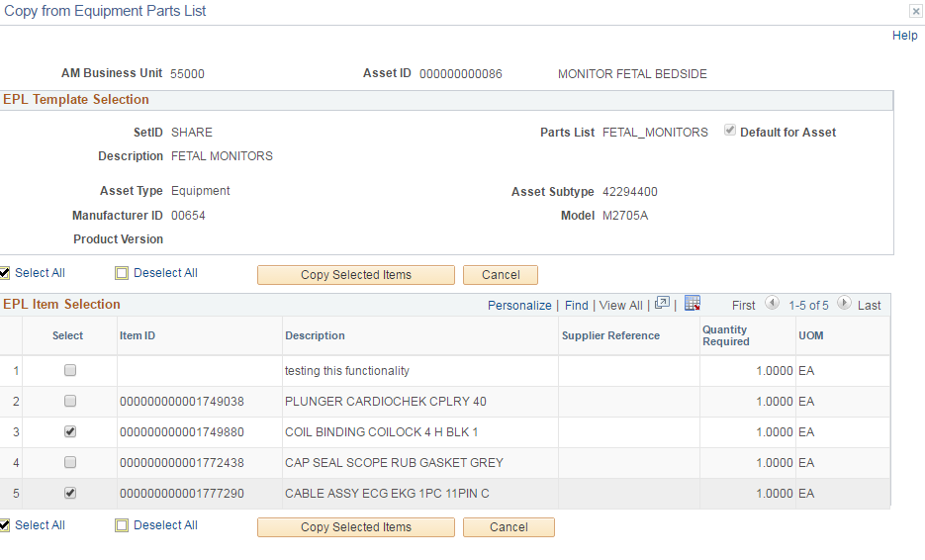
Task: Click View All to expand grid rows
Action: coord(620,306)
